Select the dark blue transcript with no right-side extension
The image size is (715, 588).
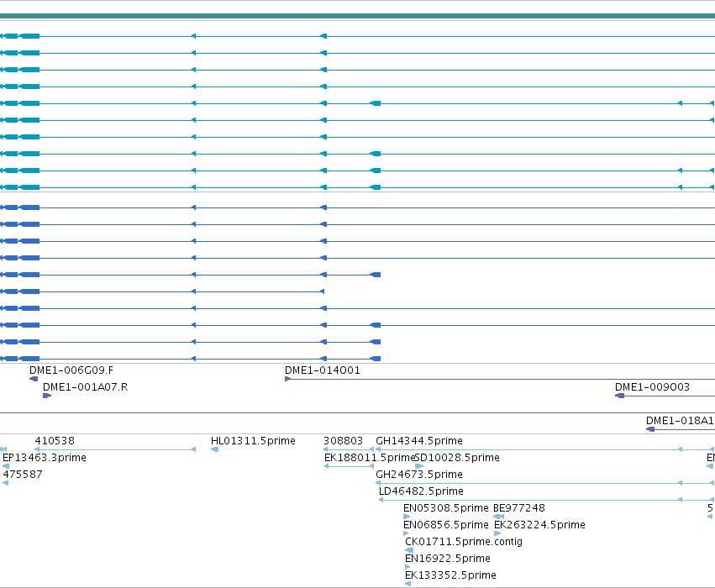click(162, 291)
